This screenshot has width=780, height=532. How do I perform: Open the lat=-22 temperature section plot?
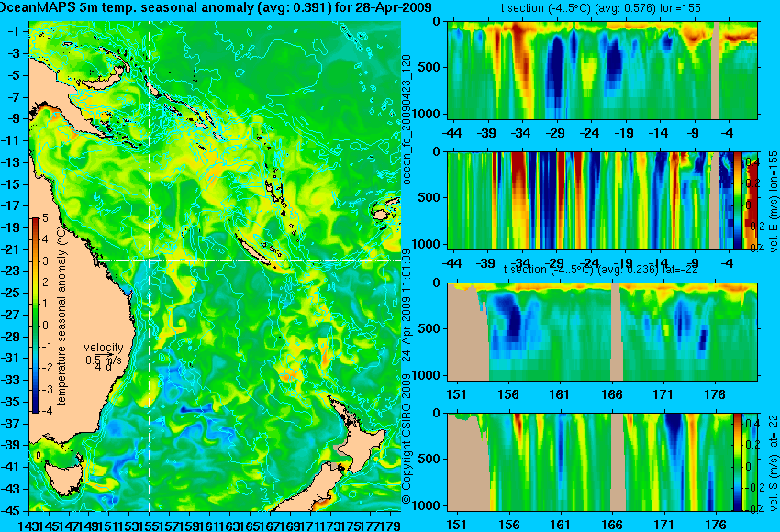(x=603, y=332)
